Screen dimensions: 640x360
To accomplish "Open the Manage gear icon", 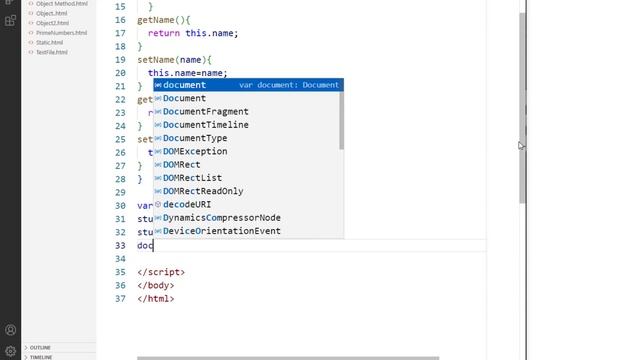I will [11, 351].
